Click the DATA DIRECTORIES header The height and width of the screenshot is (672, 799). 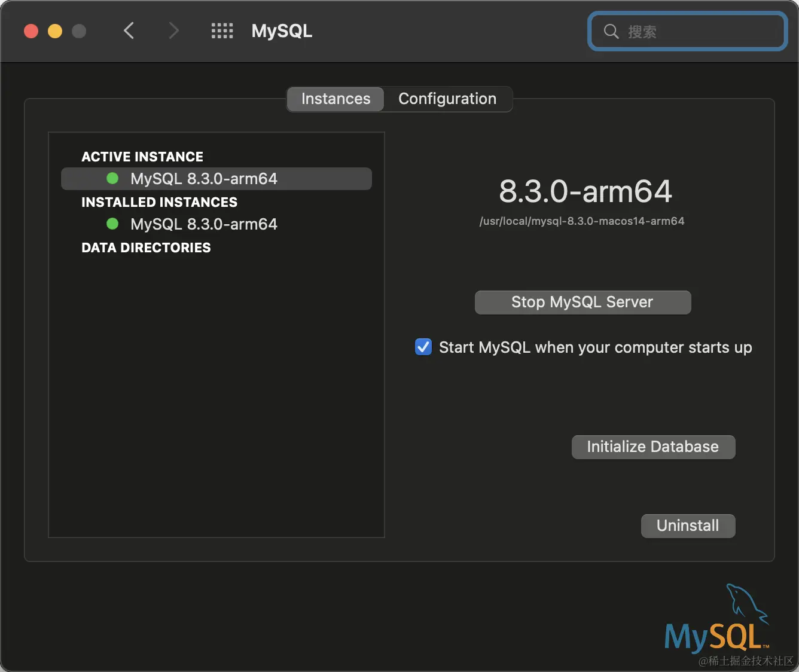coord(146,248)
